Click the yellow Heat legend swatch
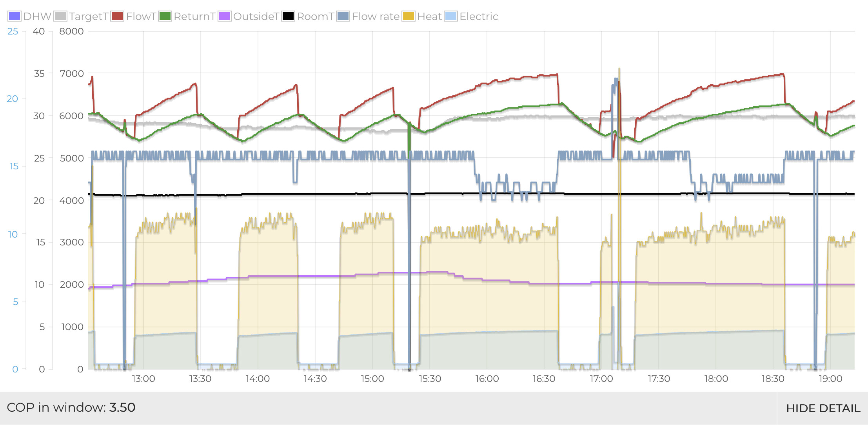 click(x=409, y=16)
